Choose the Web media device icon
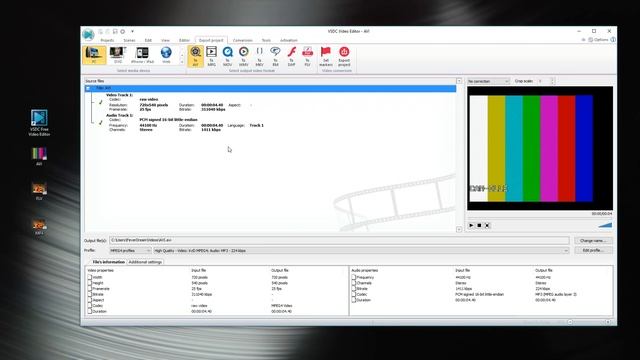This screenshot has width=640, height=360. (166, 55)
